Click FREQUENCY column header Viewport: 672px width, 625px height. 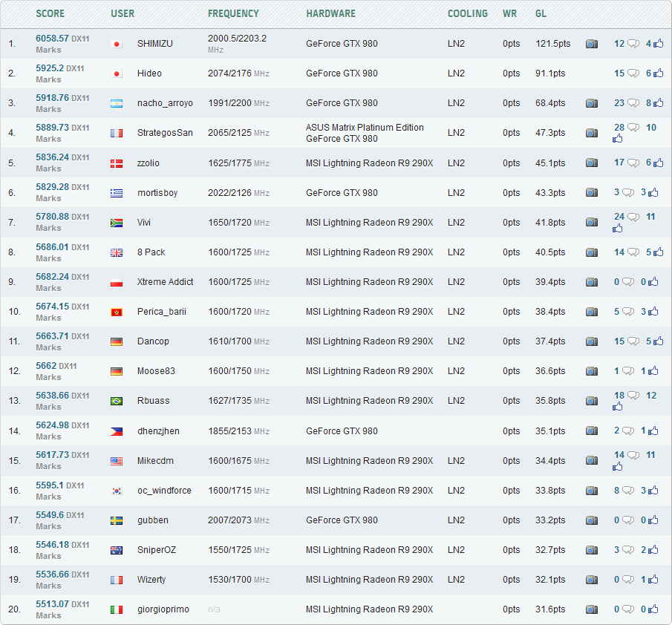click(x=233, y=13)
